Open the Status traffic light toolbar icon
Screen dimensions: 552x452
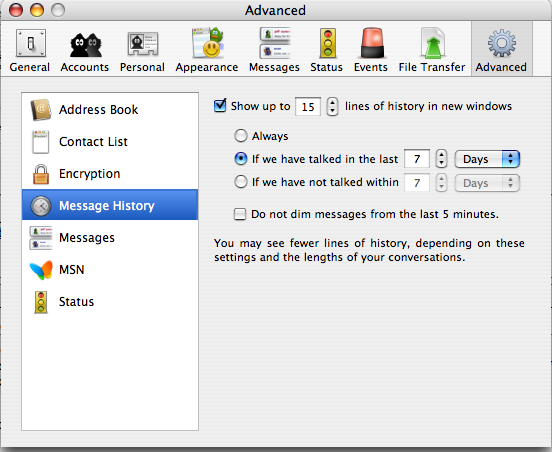tap(327, 43)
